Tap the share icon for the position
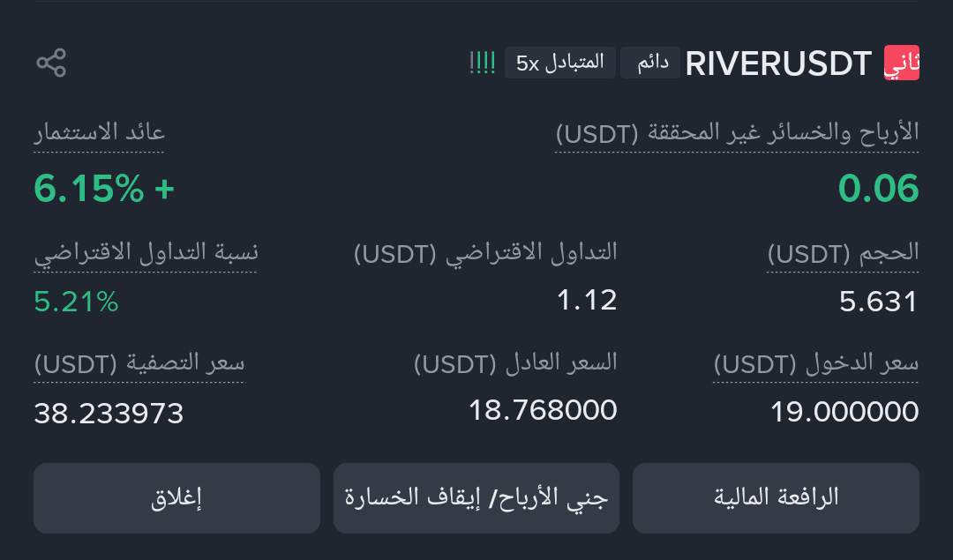The width and height of the screenshot is (953, 560). coord(51,63)
